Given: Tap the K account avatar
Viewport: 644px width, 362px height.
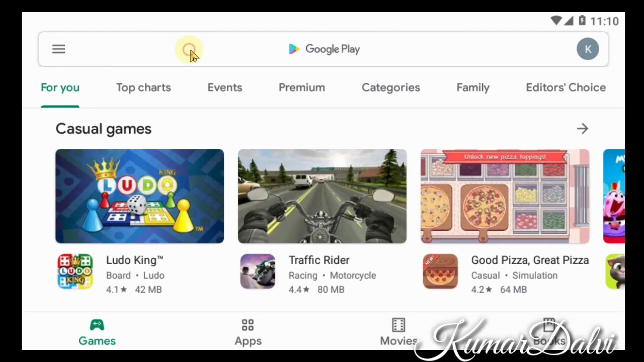Looking at the screenshot, I should click(588, 49).
